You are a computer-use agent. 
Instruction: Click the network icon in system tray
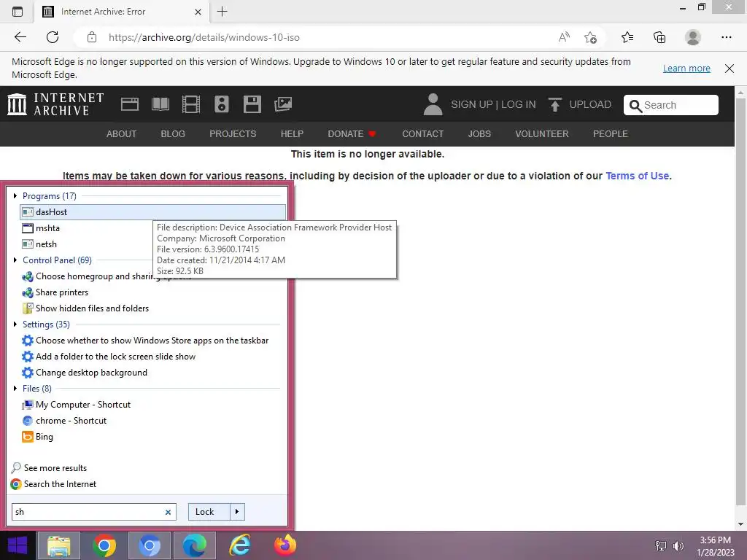661,546
